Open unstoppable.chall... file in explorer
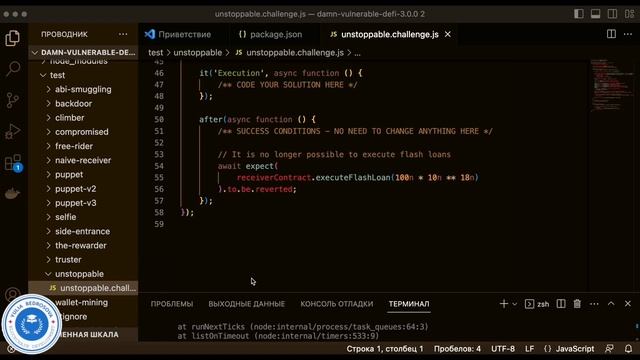 (x=84, y=288)
